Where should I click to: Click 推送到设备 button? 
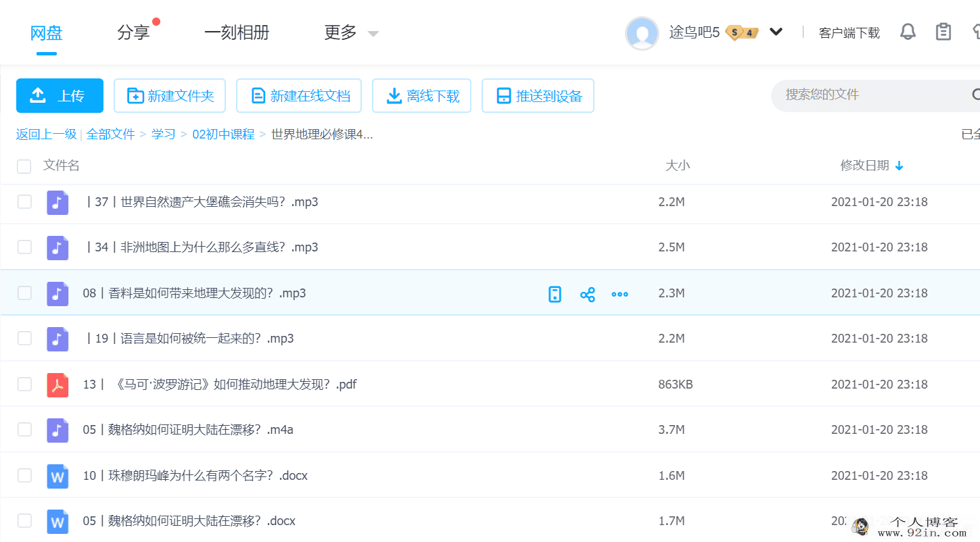[538, 95]
